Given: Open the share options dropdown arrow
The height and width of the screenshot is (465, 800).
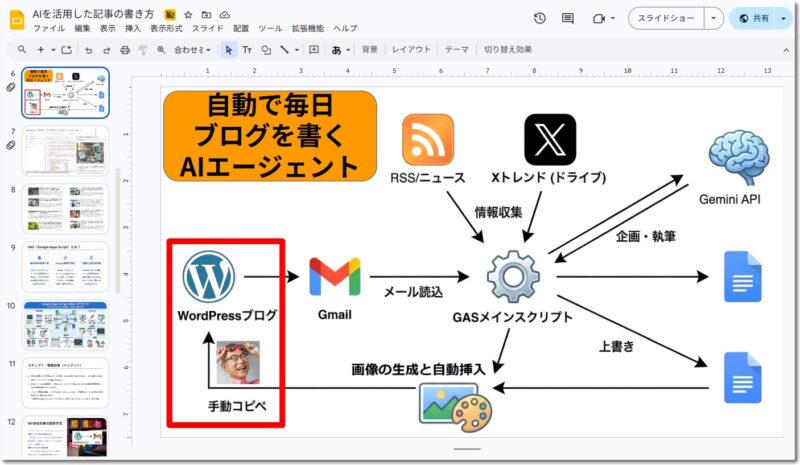Looking at the screenshot, I should click(783, 18).
